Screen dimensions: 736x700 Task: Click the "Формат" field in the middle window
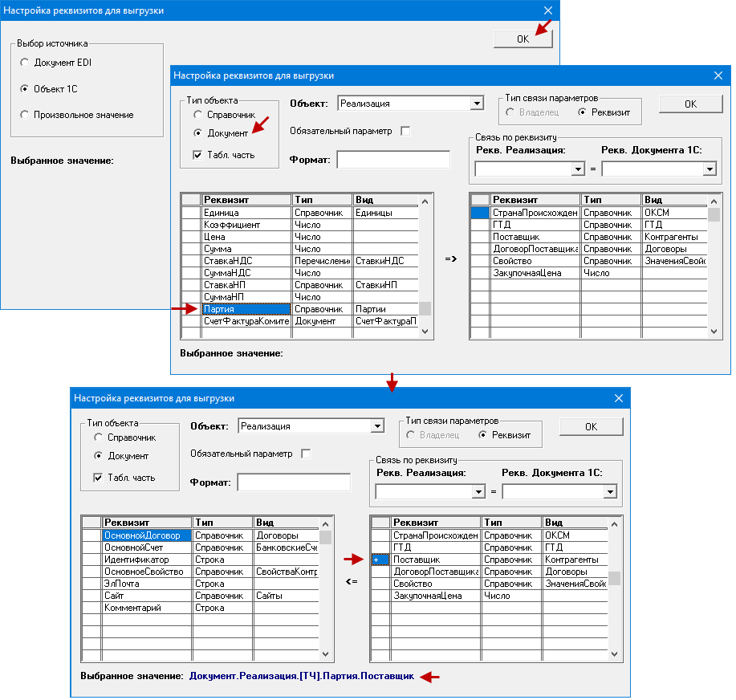click(393, 160)
